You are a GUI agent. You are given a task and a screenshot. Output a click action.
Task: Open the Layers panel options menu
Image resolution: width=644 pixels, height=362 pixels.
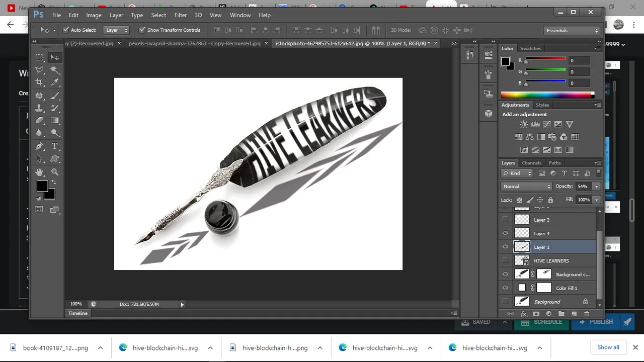pos(598,163)
